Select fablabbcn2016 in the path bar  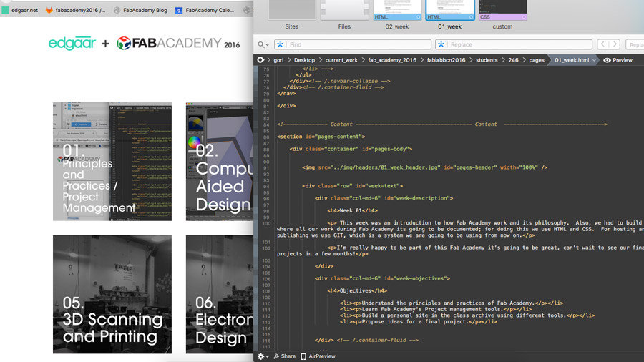point(446,60)
